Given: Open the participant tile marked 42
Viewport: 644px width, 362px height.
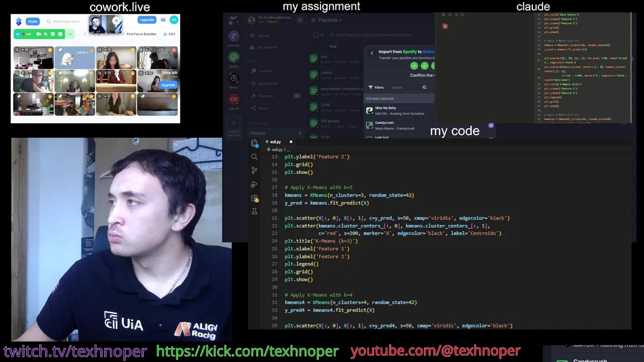Looking at the screenshot, I should (116, 104).
